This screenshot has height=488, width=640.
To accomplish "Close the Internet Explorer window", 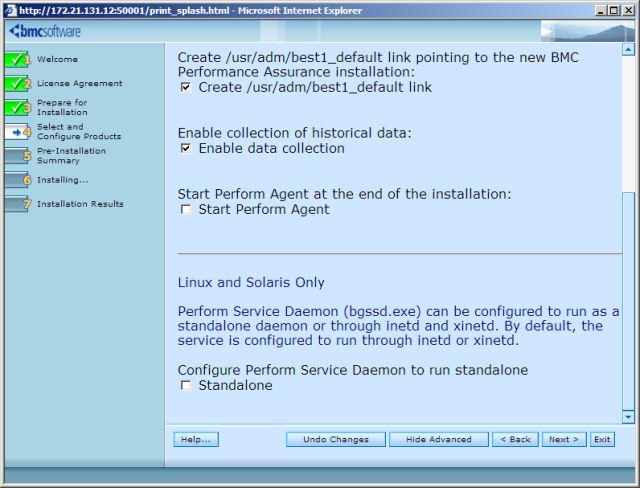I will click(x=628, y=11).
